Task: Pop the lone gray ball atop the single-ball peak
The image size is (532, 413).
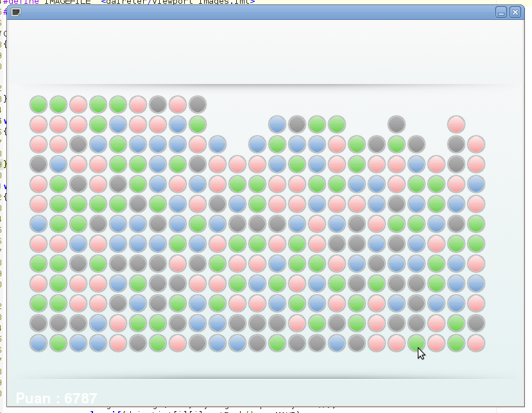Action: pyautogui.click(x=397, y=124)
